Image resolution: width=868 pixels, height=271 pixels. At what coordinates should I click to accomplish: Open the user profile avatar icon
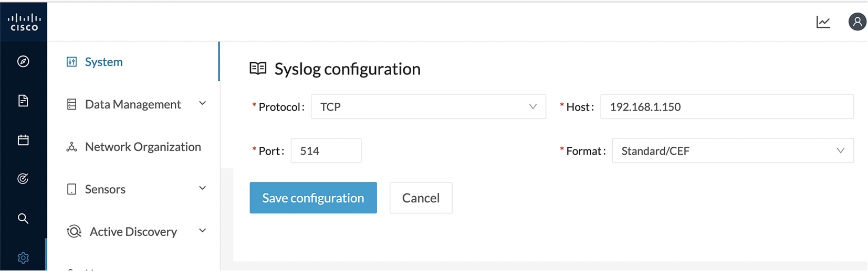[857, 21]
